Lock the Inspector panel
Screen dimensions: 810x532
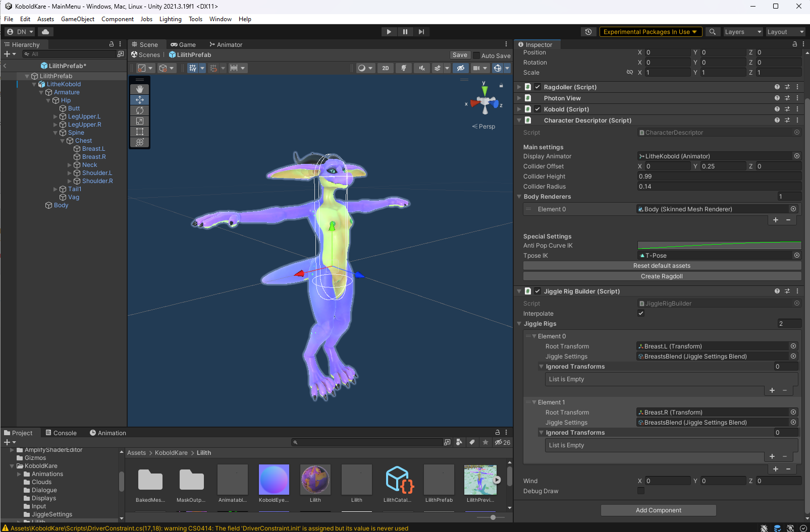pos(795,44)
